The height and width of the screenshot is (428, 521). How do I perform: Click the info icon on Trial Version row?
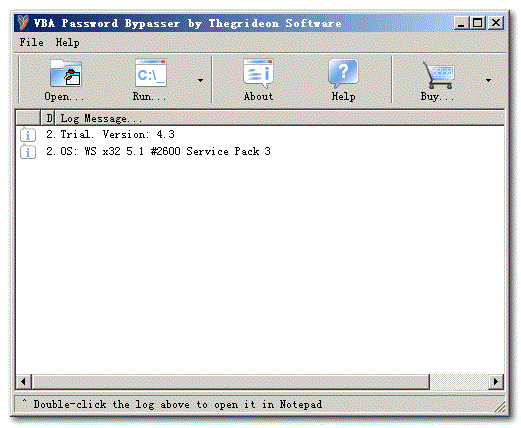28,135
